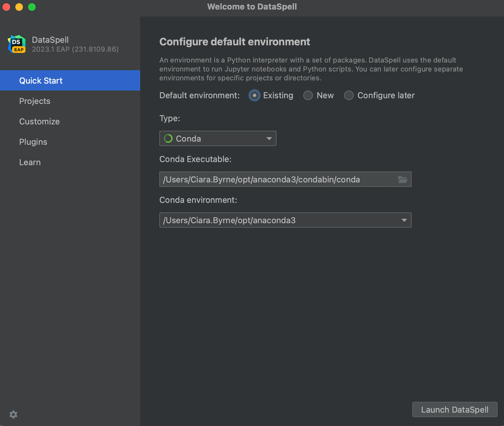This screenshot has width=504, height=426.
Task: Select the Existing environment radio button
Action: pos(254,96)
